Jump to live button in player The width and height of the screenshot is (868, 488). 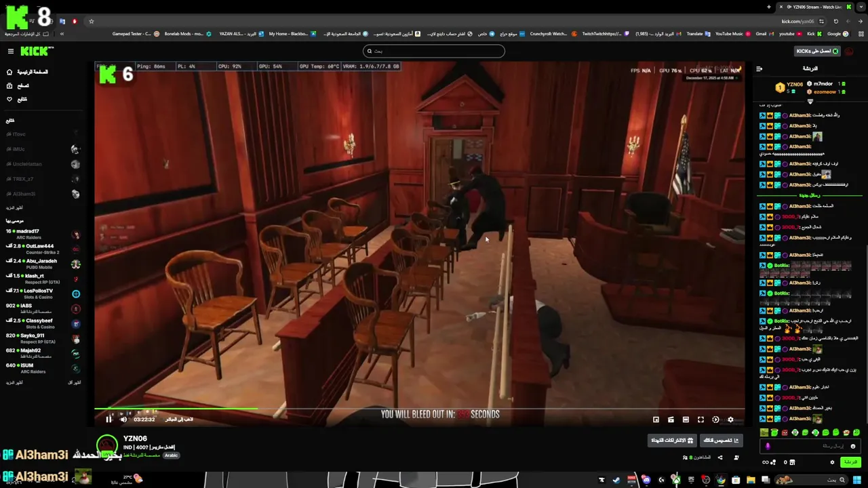point(179,420)
